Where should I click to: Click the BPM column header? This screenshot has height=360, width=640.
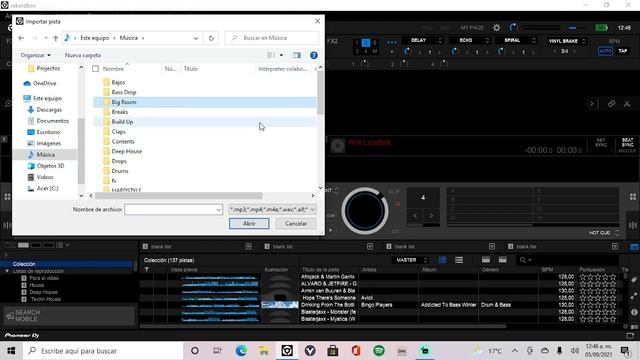point(547,269)
